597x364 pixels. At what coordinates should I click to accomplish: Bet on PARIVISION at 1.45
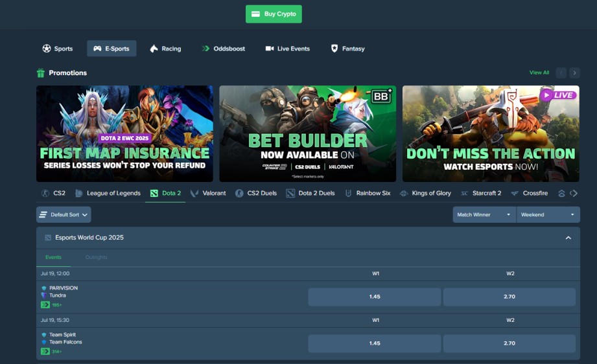pos(375,297)
